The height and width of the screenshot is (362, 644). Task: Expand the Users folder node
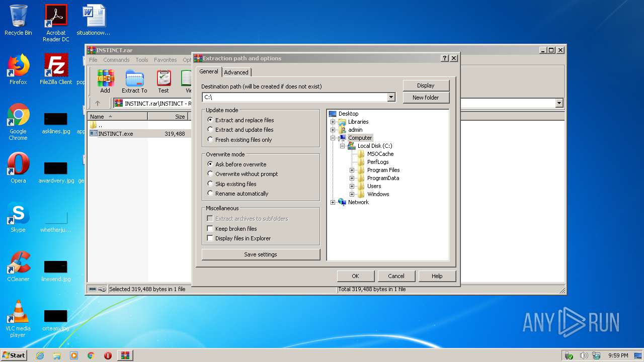click(x=352, y=186)
